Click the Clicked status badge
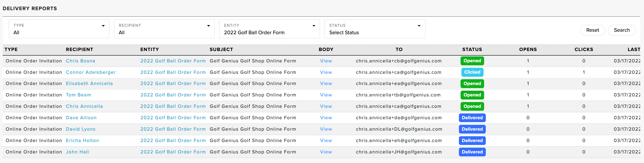 tap(472, 72)
